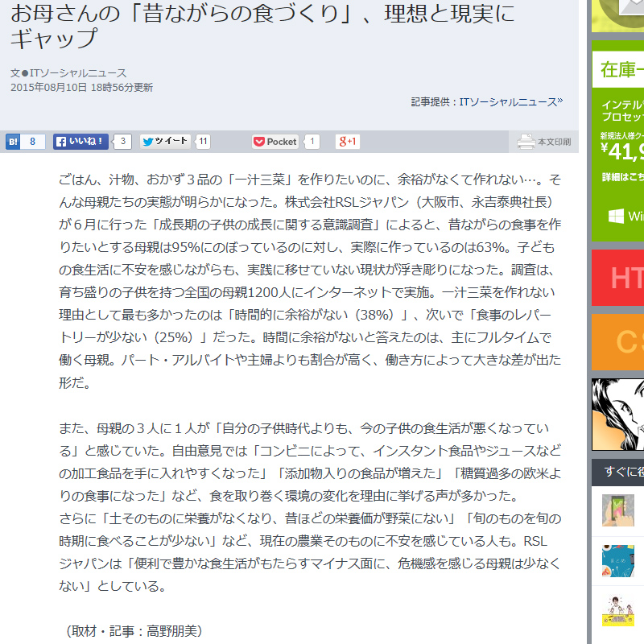Open the red HT banner
This screenshot has height=644, width=644.
point(618,278)
